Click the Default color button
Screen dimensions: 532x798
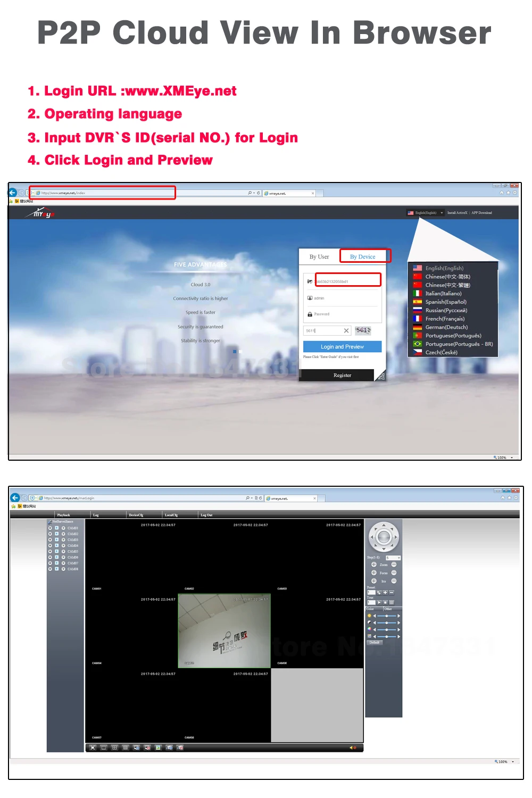coord(375,642)
